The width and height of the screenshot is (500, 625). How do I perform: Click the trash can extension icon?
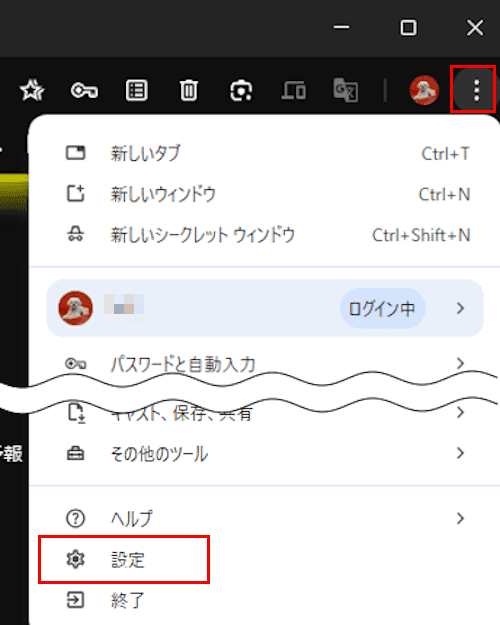click(188, 90)
